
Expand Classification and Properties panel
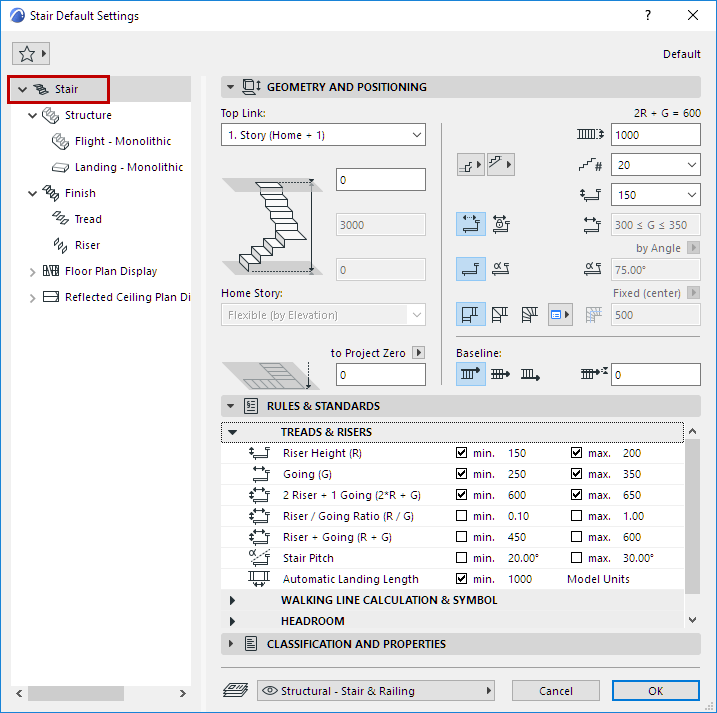click(230, 644)
